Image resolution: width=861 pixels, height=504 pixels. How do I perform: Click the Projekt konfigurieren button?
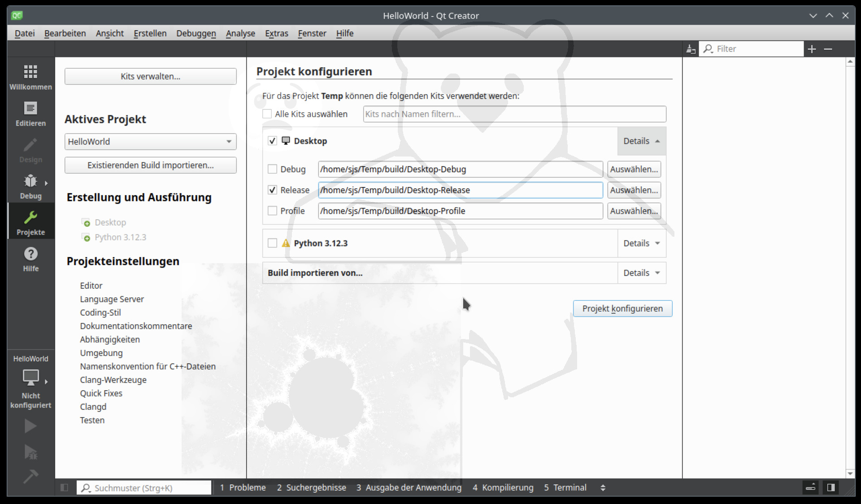point(622,308)
